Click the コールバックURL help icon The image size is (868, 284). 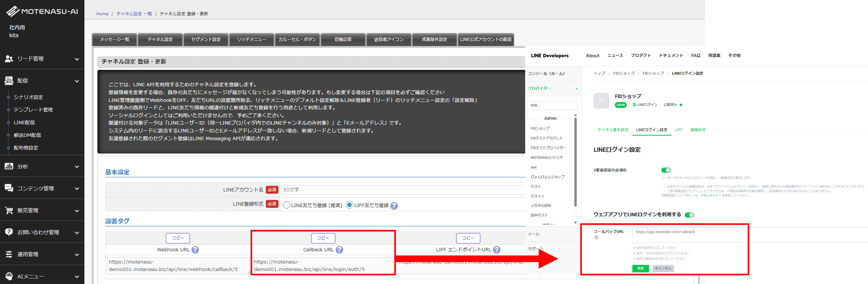click(x=596, y=238)
